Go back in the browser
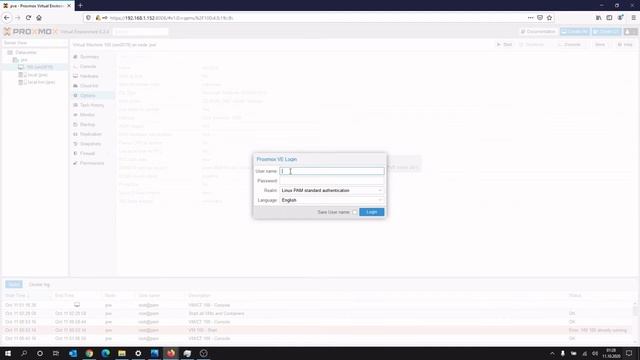The image size is (640, 360). pyautogui.click(x=7, y=18)
